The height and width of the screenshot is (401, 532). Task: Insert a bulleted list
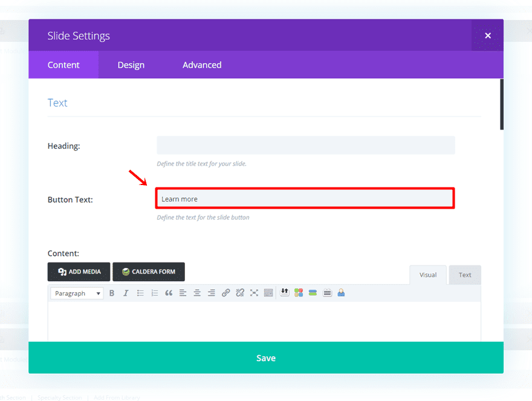point(140,293)
